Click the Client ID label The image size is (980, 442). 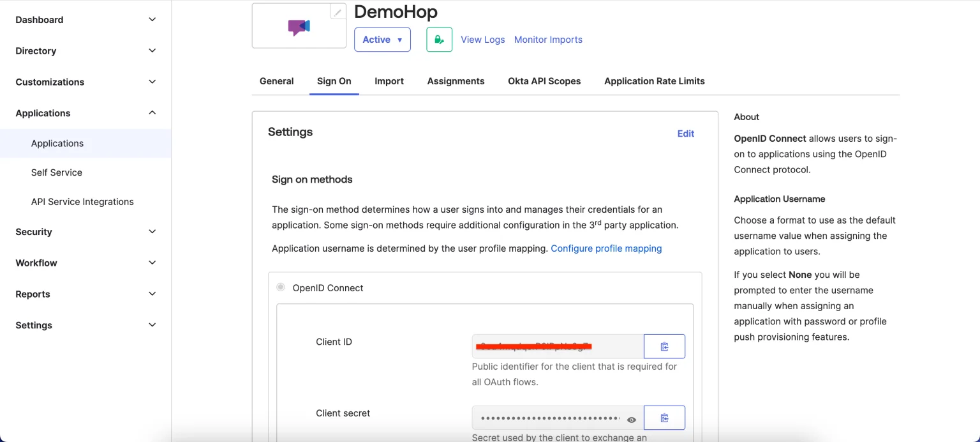[x=334, y=342]
